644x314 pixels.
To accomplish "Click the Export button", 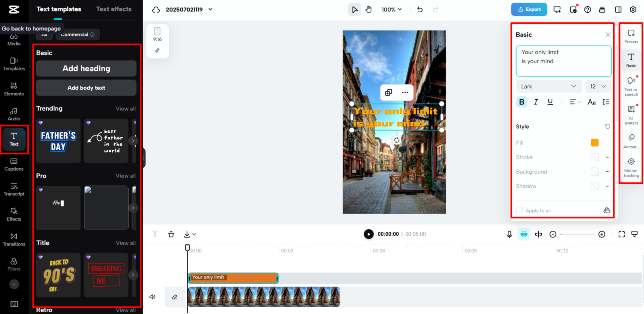I will (529, 10).
